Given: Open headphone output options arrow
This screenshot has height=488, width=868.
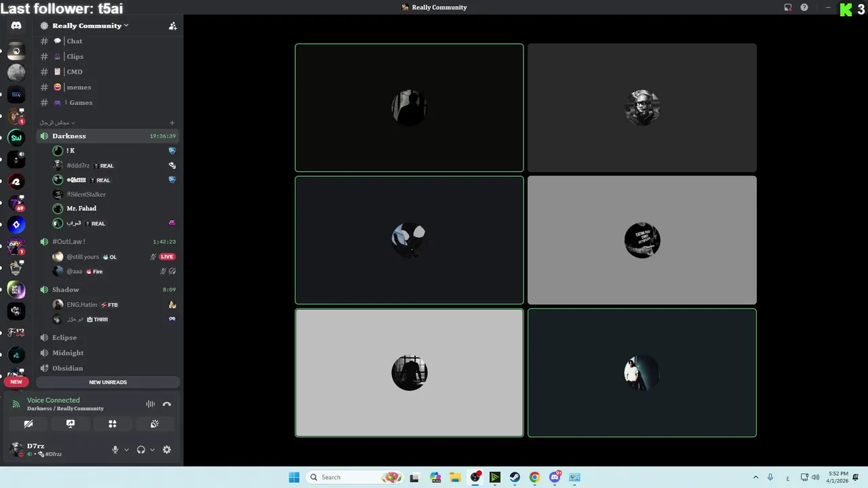Looking at the screenshot, I should (x=152, y=449).
